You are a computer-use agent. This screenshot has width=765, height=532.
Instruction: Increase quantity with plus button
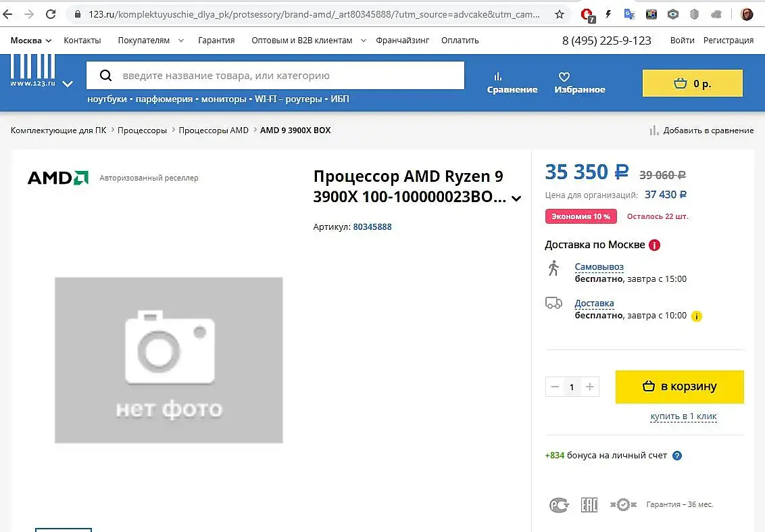[590, 387]
